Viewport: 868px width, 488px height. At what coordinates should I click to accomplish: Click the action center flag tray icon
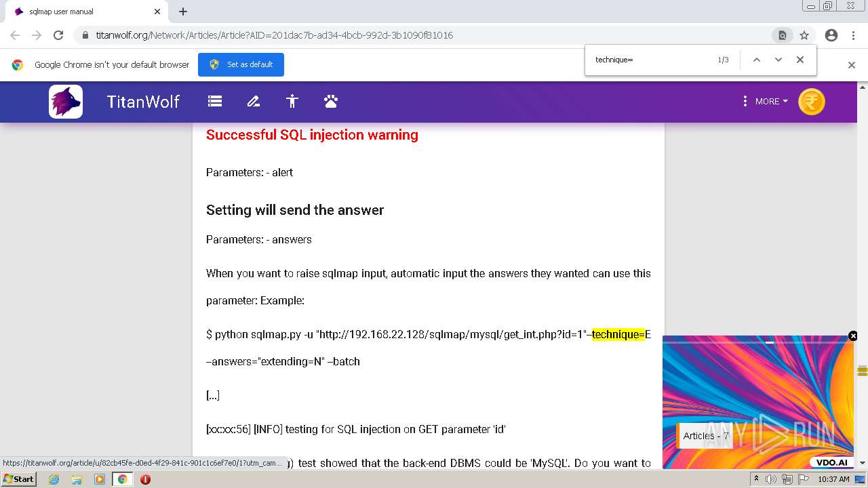click(x=802, y=479)
